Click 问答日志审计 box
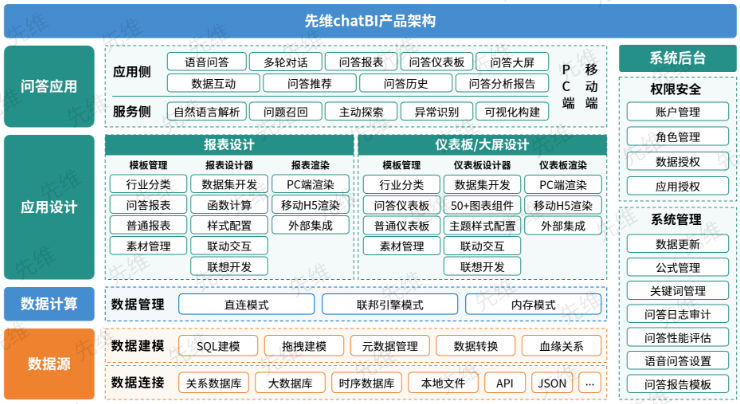Viewport: 740px width, 404px height. 678,314
